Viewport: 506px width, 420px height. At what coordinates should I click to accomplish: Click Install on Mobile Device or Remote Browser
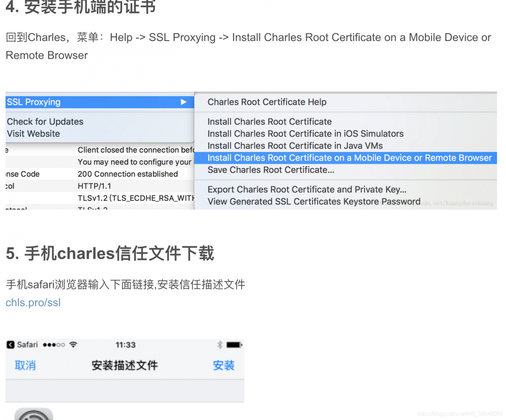346,158
